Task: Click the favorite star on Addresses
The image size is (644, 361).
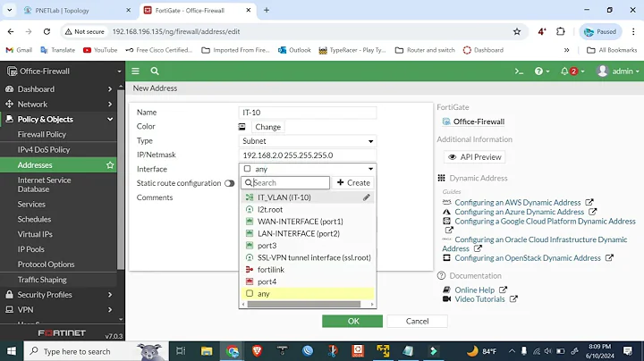Action: pos(110,165)
